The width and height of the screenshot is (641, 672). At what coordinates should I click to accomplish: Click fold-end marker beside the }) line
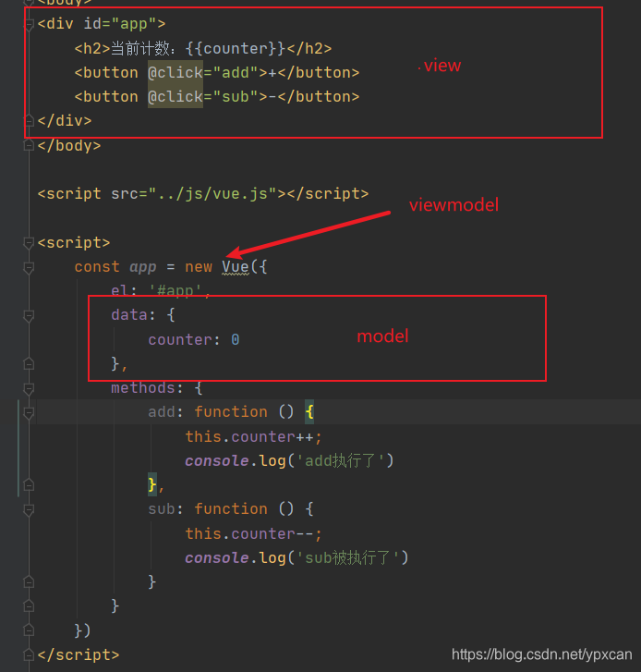pos(29,630)
